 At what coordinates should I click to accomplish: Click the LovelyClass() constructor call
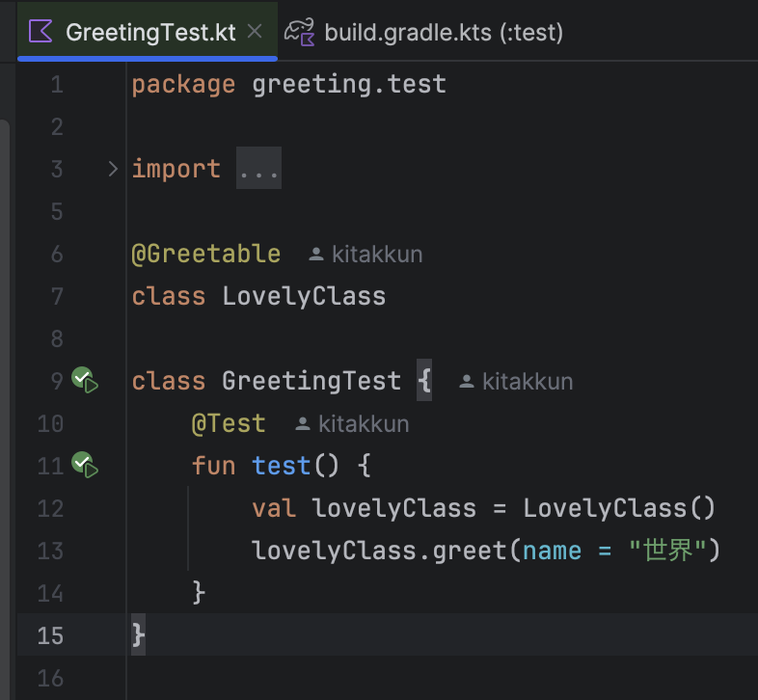pyautogui.click(x=619, y=508)
